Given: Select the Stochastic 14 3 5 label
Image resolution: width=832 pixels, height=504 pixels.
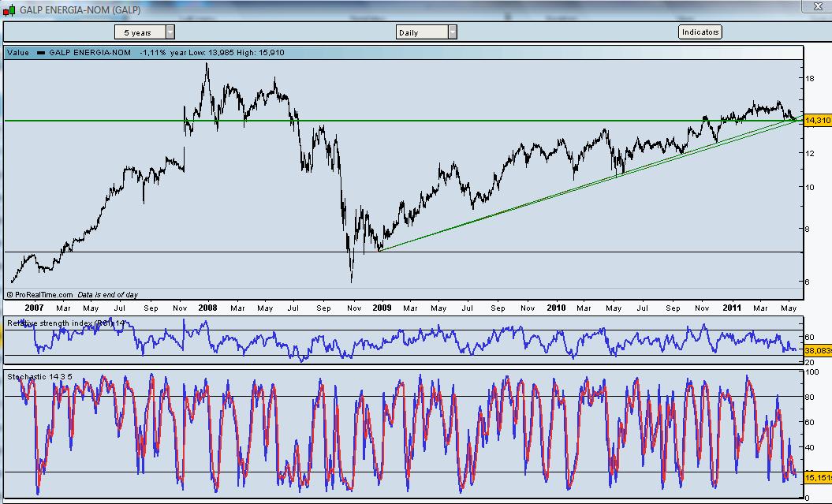Looking at the screenshot, I should click(x=39, y=377).
